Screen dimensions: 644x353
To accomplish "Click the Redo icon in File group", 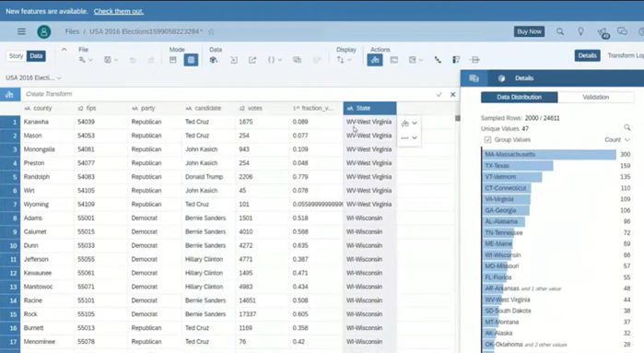I will 151,60.
